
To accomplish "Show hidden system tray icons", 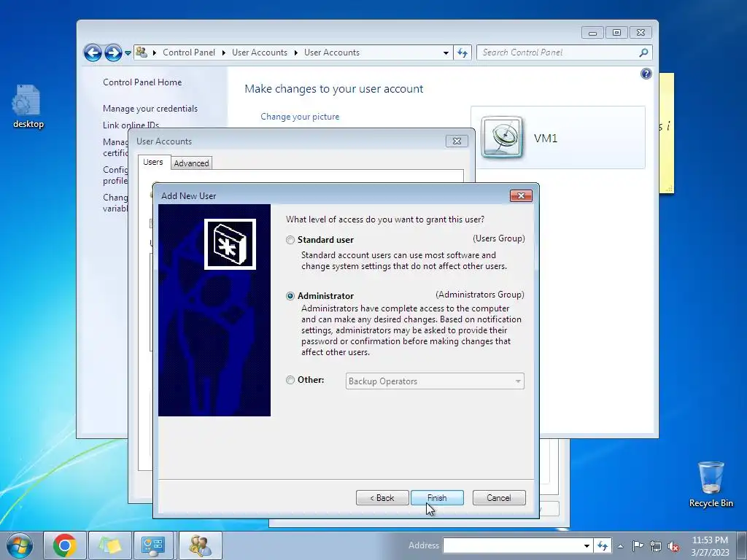I will click(x=620, y=546).
